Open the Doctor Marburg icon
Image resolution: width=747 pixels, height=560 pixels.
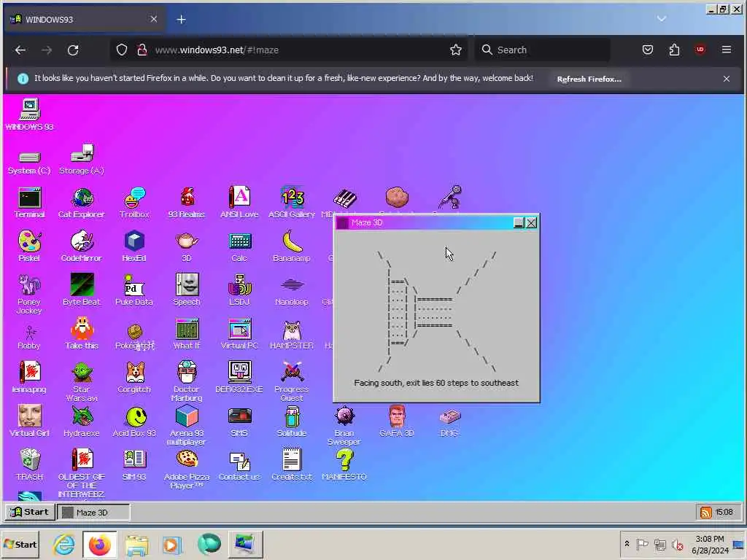pos(187,381)
